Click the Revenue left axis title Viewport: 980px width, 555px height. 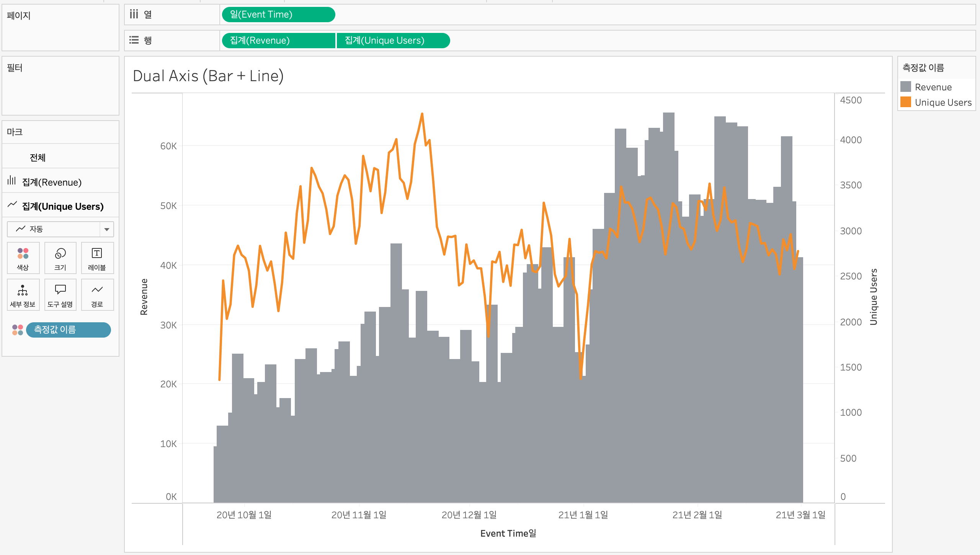point(144,297)
